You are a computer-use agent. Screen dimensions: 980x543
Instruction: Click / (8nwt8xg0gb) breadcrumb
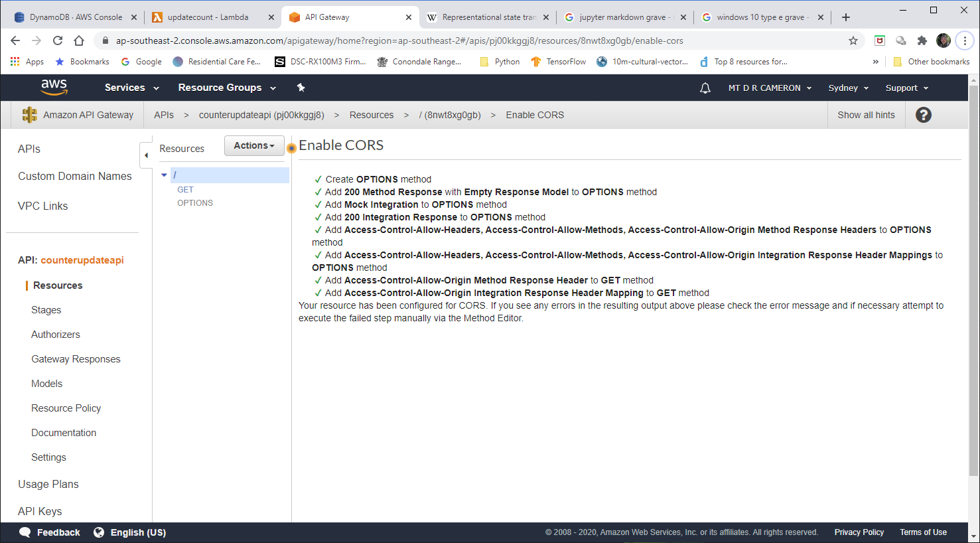pyautogui.click(x=450, y=115)
